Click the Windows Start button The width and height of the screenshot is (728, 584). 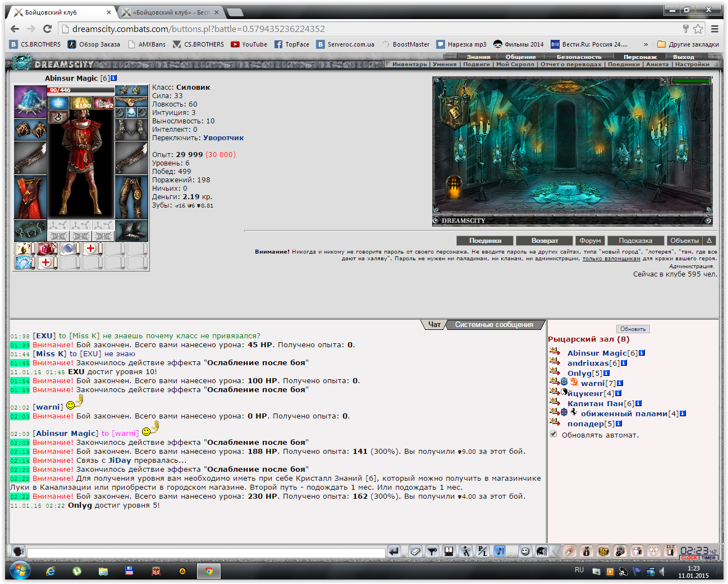(x=20, y=571)
